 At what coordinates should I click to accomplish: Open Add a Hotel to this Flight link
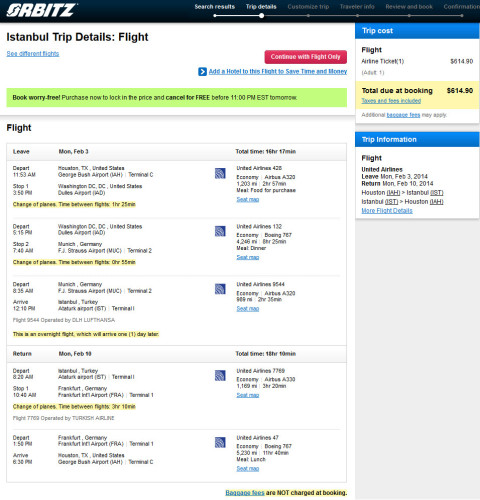[278, 71]
